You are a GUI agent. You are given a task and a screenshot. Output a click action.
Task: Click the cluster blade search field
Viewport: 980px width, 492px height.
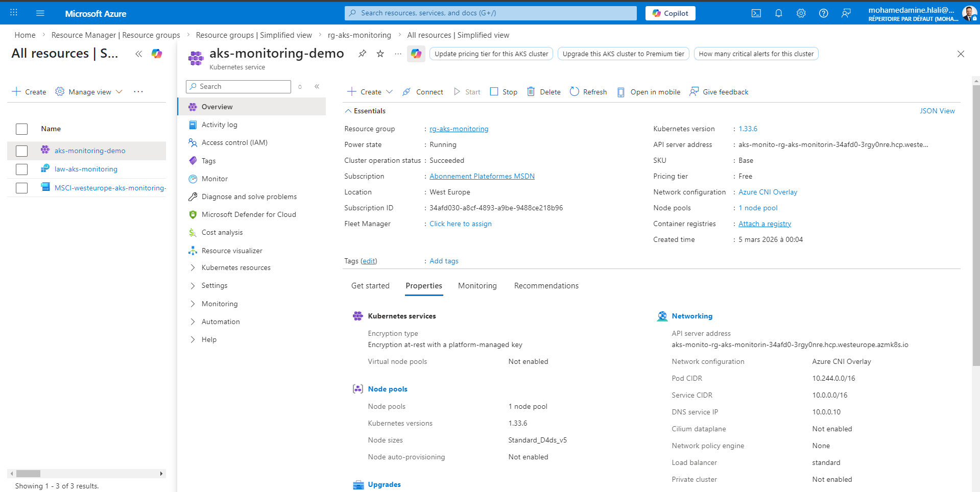(238, 86)
